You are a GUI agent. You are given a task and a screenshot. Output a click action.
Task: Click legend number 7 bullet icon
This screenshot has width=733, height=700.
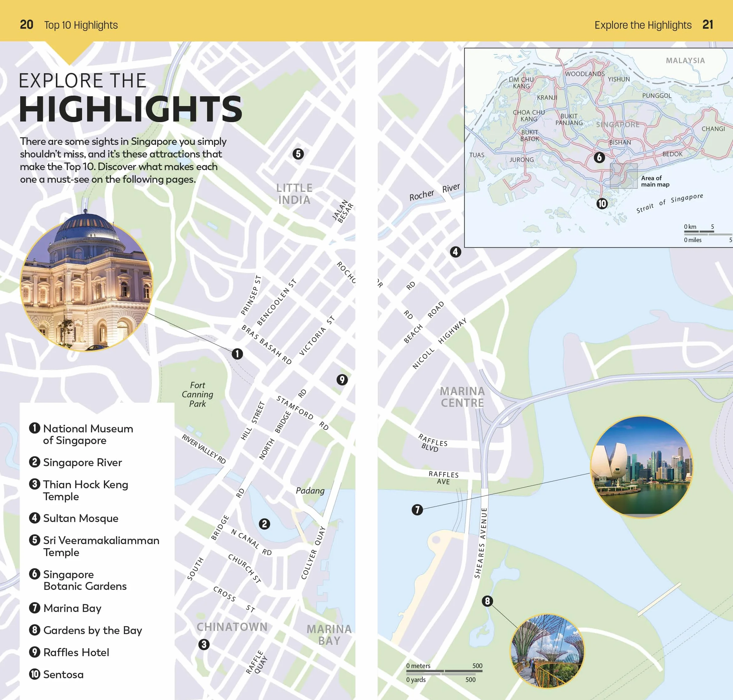[x=35, y=608]
